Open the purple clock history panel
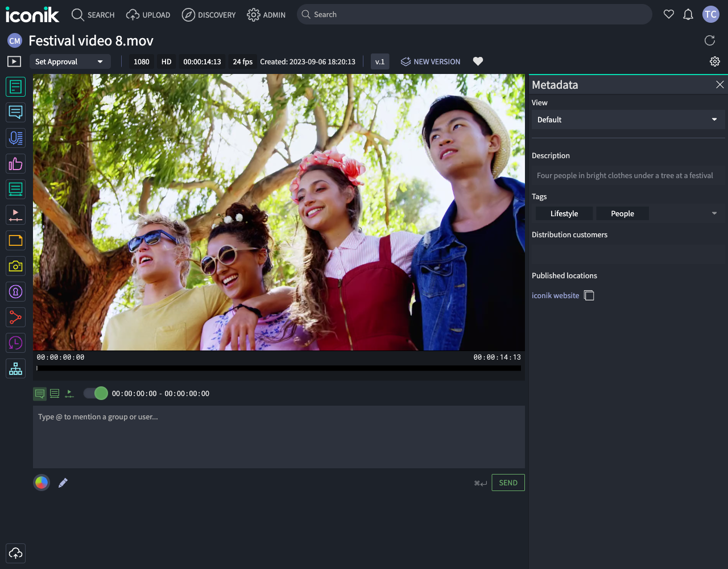728x569 pixels. (15, 343)
